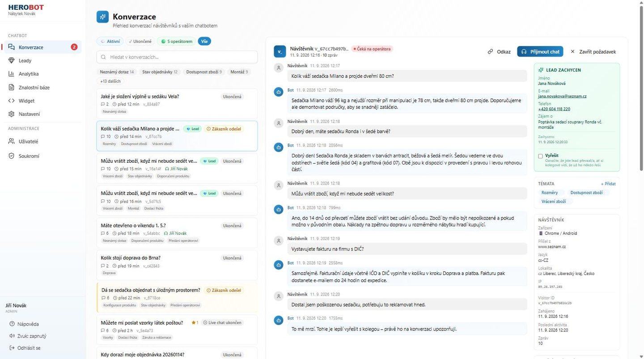
Task: Click the Konverzace sparkle header icon
Action: pos(102,17)
